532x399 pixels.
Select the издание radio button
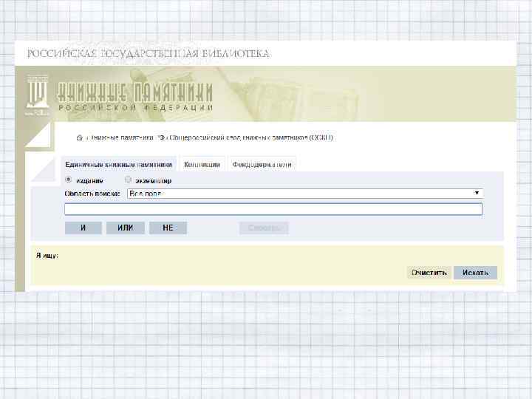68,180
